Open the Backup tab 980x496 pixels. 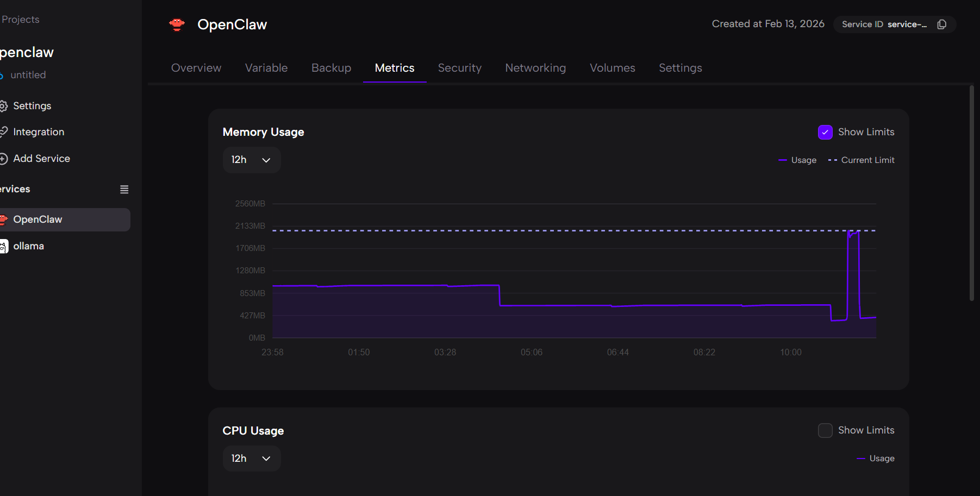click(331, 68)
